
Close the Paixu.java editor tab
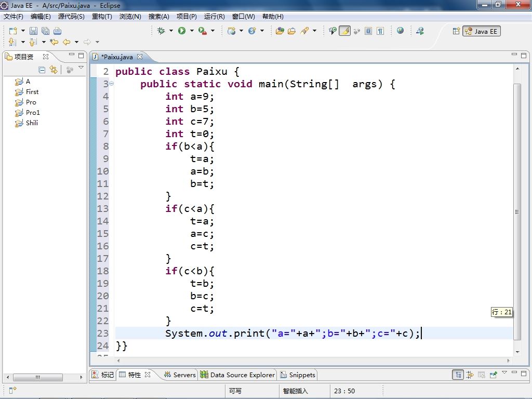[139, 57]
